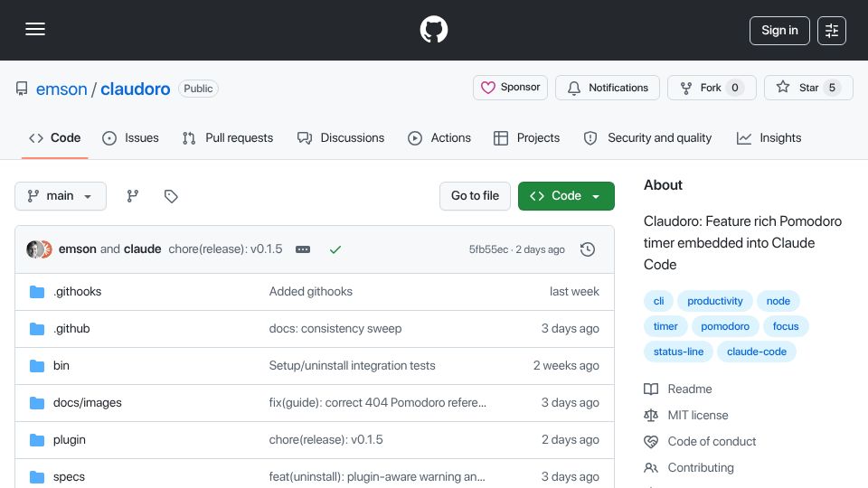View repository tags icon

tap(171, 196)
